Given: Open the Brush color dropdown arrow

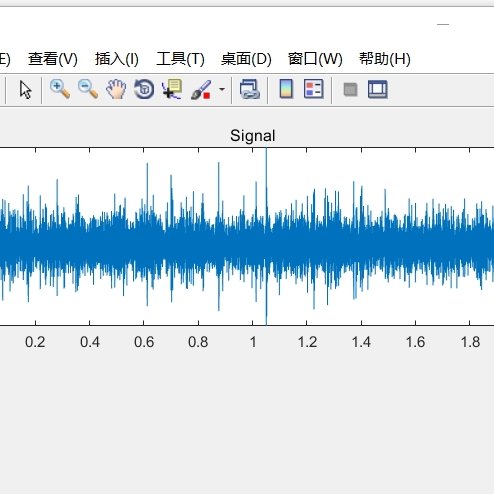Looking at the screenshot, I should click(222, 89).
